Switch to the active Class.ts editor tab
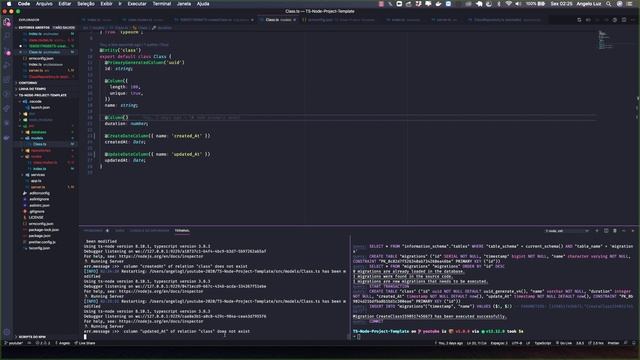 click(x=278, y=20)
